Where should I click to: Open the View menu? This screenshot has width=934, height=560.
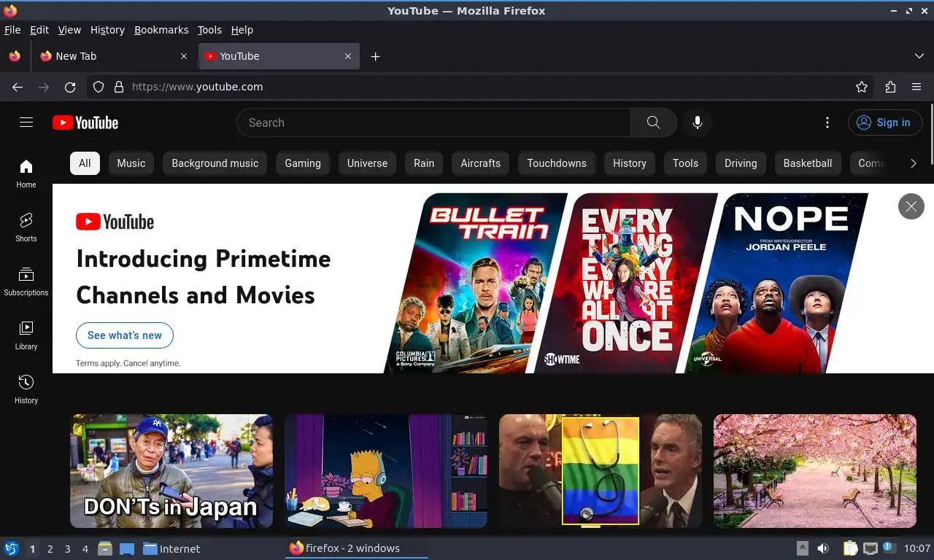(69, 30)
